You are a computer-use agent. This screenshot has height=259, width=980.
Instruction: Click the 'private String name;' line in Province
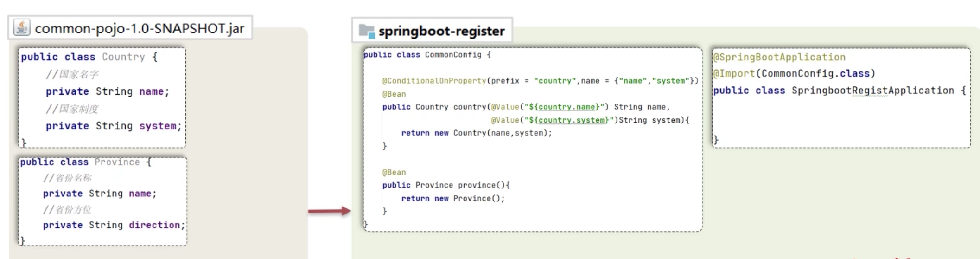pyautogui.click(x=100, y=194)
